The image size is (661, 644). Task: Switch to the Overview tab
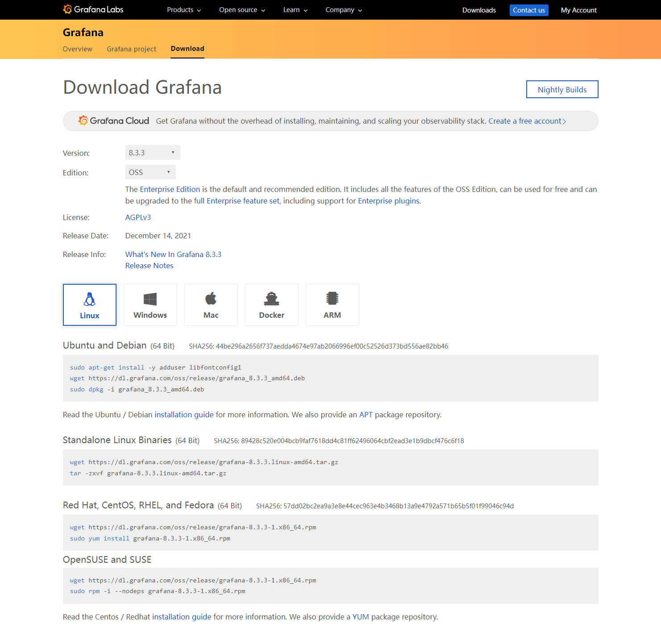(78, 49)
